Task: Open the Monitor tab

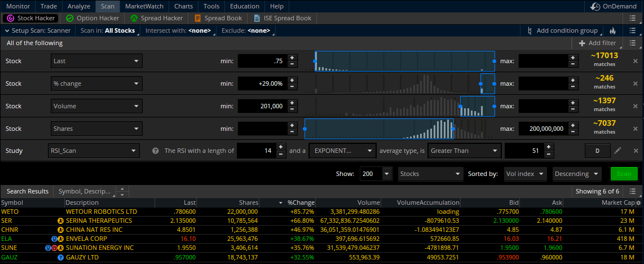Action: click(18, 6)
